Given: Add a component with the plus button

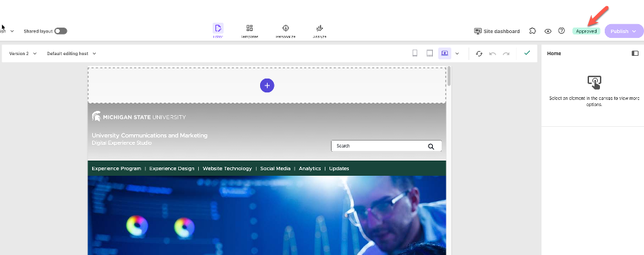Looking at the screenshot, I should tap(267, 85).
